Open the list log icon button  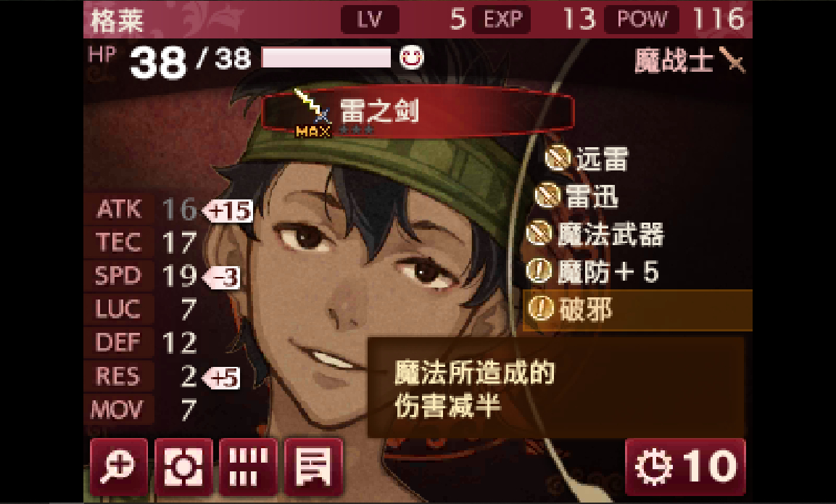(313, 467)
